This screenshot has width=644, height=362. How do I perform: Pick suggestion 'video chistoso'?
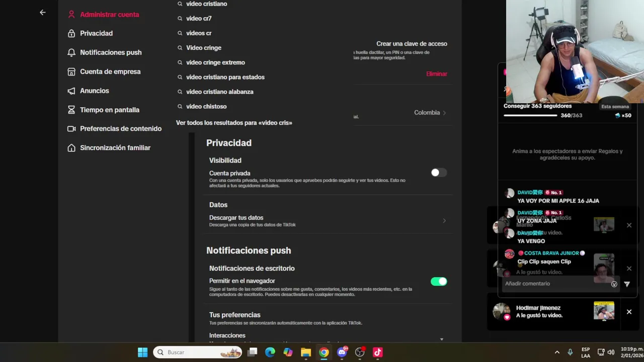click(206, 107)
